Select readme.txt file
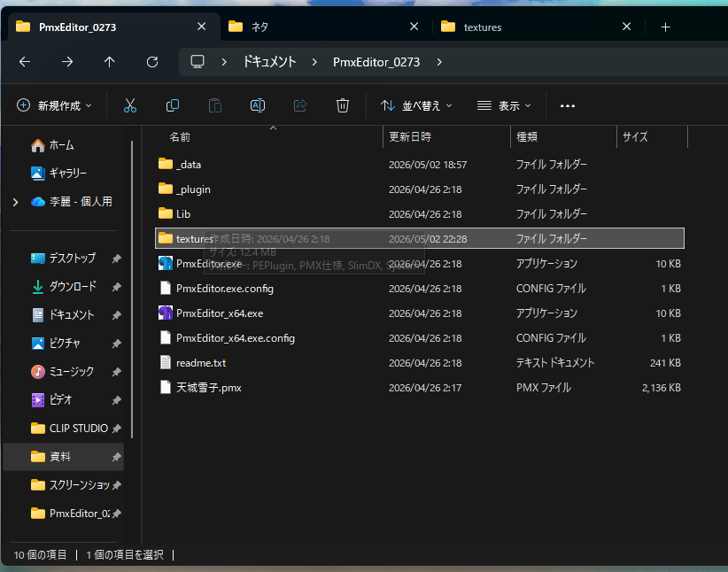The image size is (728, 572). coord(420,363)
